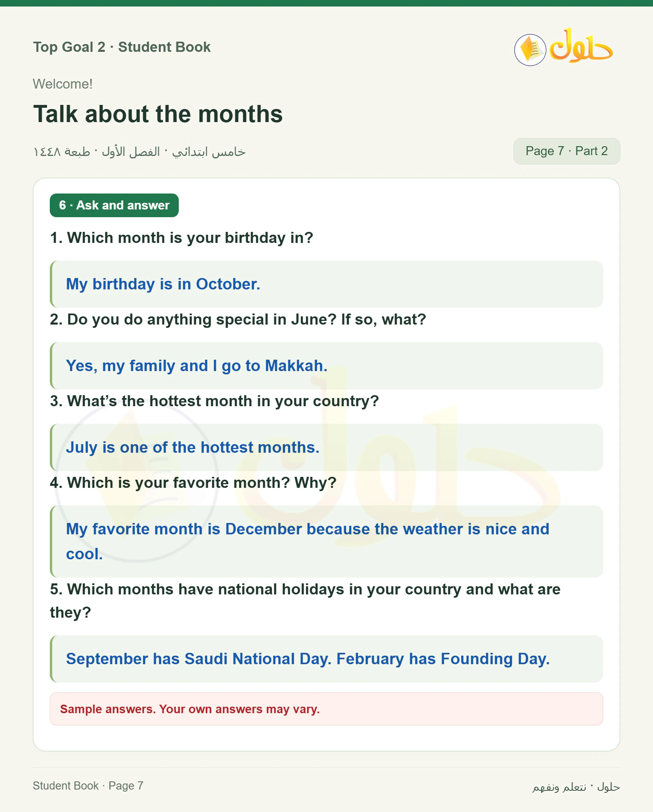Image resolution: width=653 pixels, height=812 pixels.
Task: Click the Arabic grade and edition subtitle
Action: (x=139, y=152)
